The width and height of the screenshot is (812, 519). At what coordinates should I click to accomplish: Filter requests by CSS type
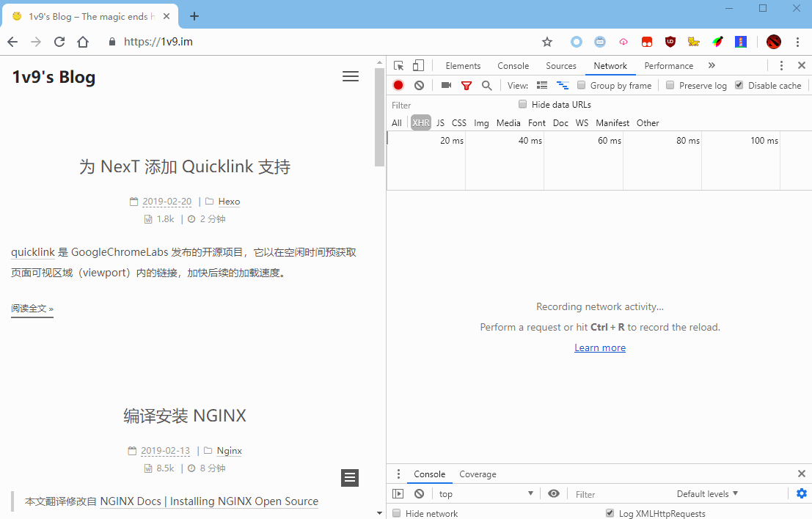pos(459,123)
